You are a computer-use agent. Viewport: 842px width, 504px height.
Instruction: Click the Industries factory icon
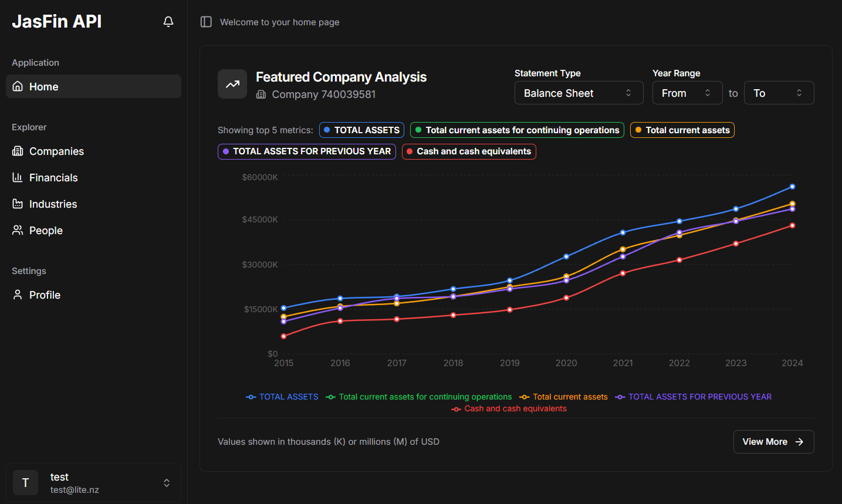click(18, 204)
